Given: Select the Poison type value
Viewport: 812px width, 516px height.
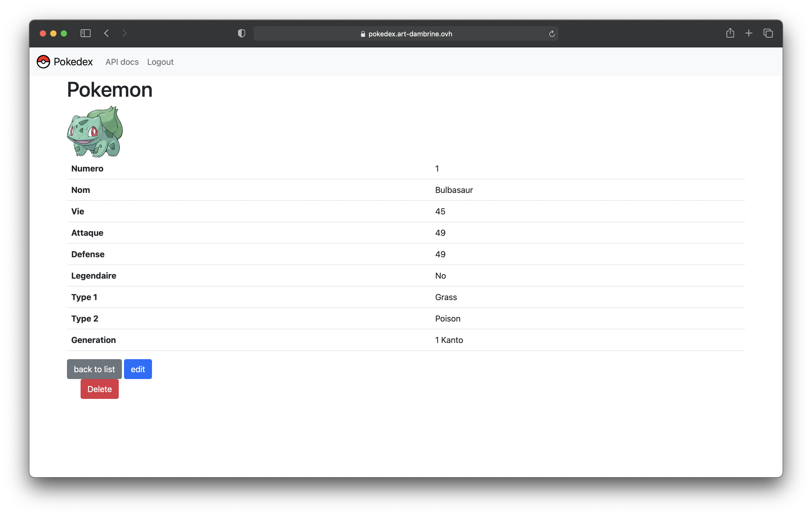Looking at the screenshot, I should (x=448, y=318).
